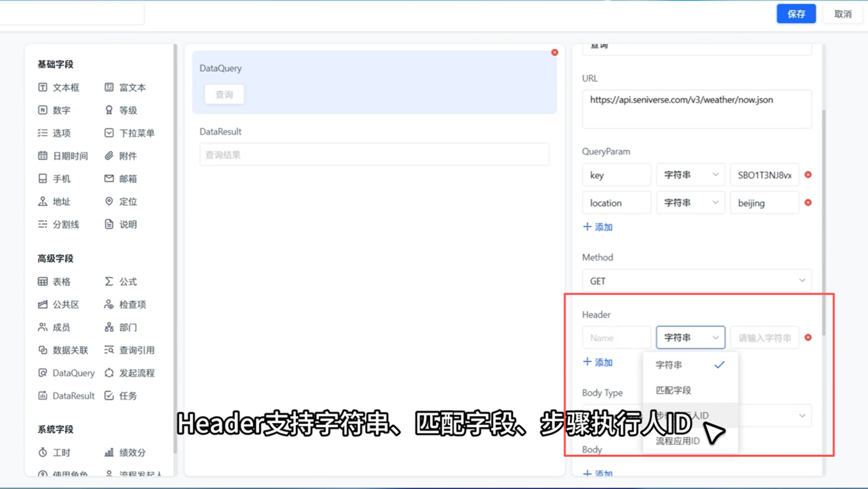Remove the DataQuery component from canvas

coord(554,53)
